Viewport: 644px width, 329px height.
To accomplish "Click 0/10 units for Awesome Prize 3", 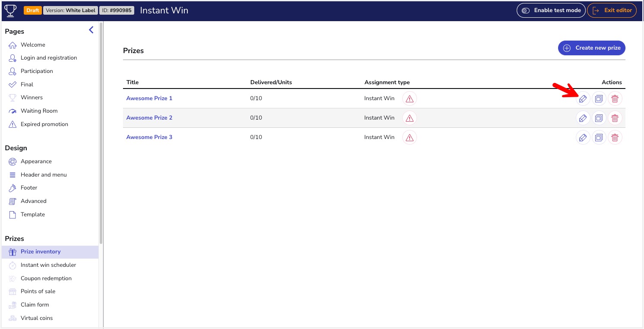I will (x=256, y=137).
